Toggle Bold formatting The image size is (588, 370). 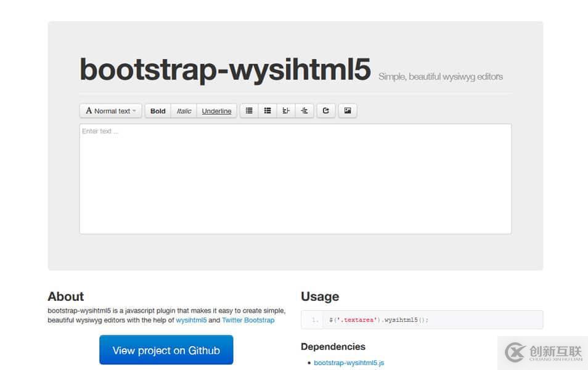[x=158, y=111]
